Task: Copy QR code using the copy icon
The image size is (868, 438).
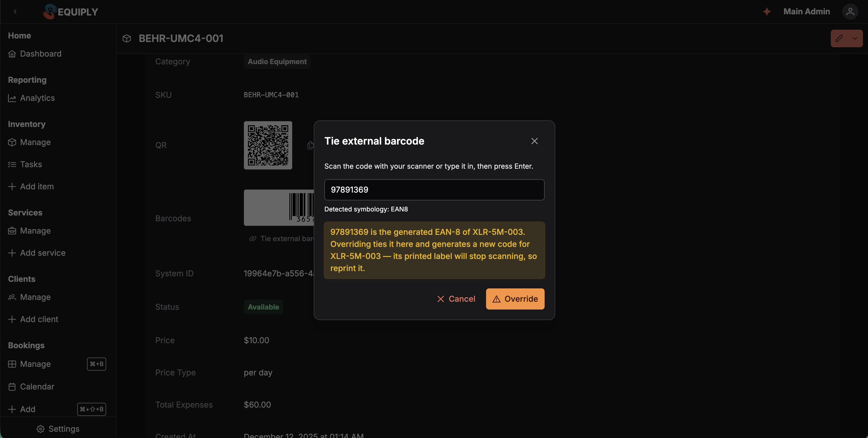Action: (x=310, y=145)
